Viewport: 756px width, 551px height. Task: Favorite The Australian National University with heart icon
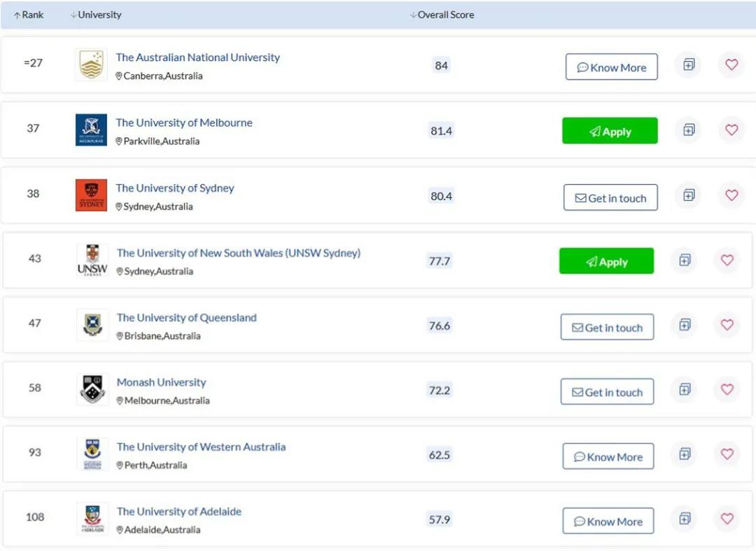(x=731, y=65)
